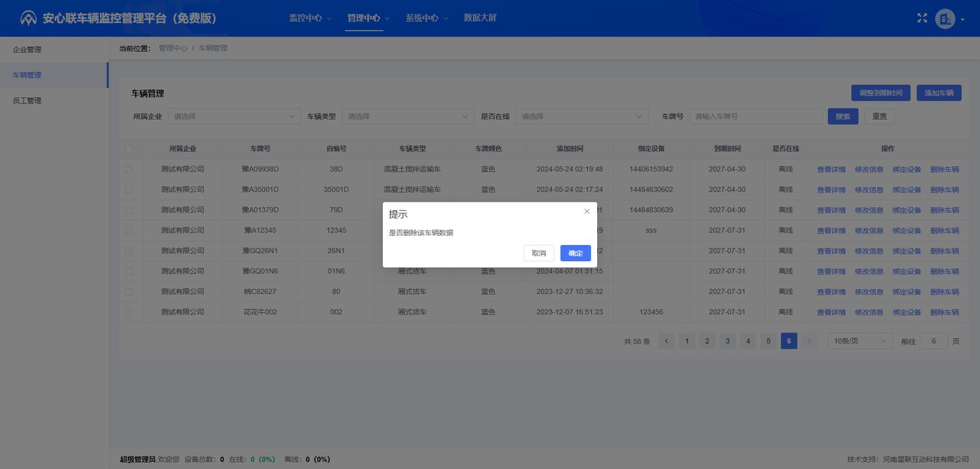Click 修改信息 for 豫GQ01N6
This screenshot has height=469, width=980.
click(x=869, y=272)
